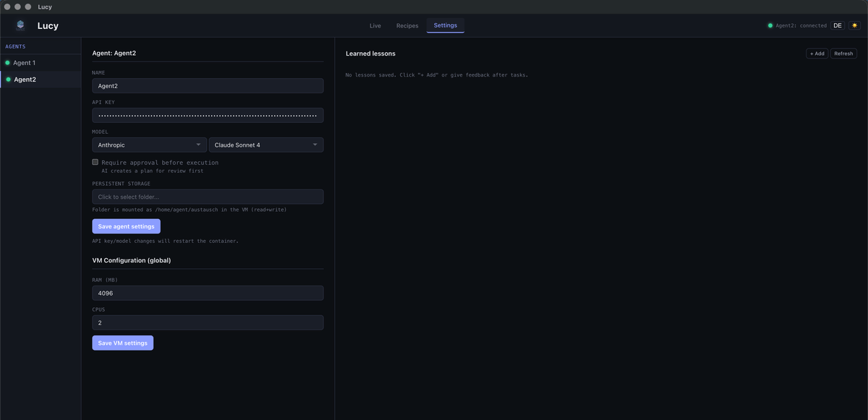Add a new learned lesson with + Add
The image size is (868, 420).
click(x=817, y=53)
